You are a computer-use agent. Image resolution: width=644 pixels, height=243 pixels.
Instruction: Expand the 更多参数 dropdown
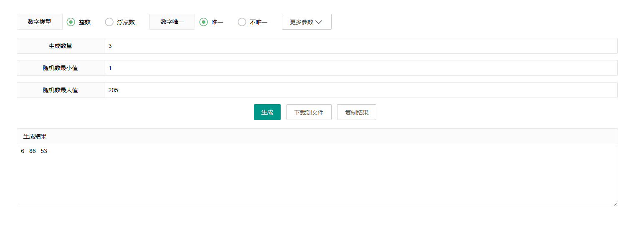pos(307,22)
